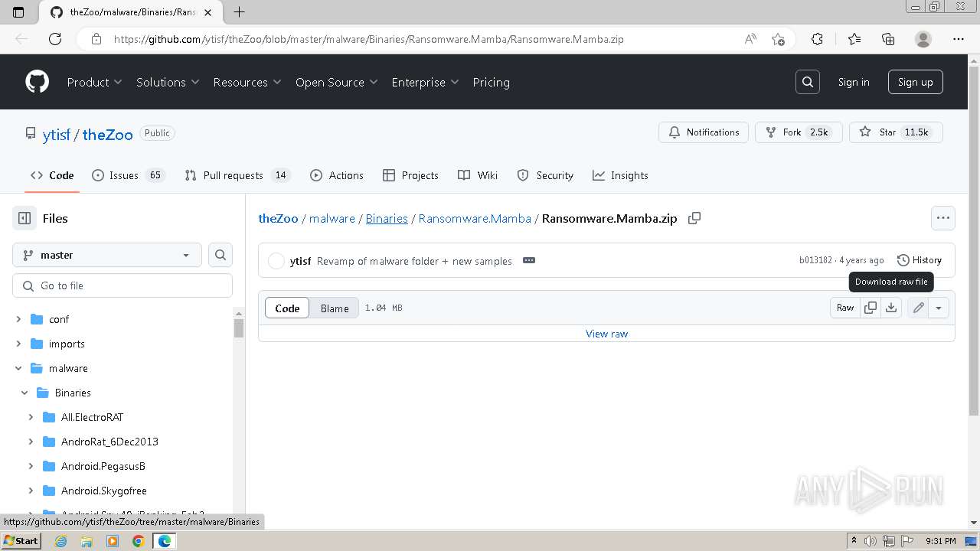Open the Enterprise dropdown
980x551 pixels.
pos(425,82)
